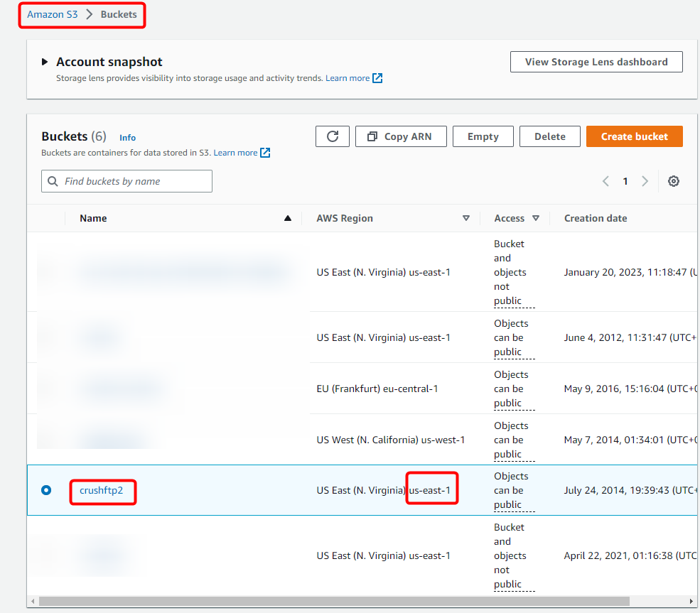Screen dimensions: 700x613
Task: Click the Create bucket button
Action: pyautogui.click(x=634, y=136)
